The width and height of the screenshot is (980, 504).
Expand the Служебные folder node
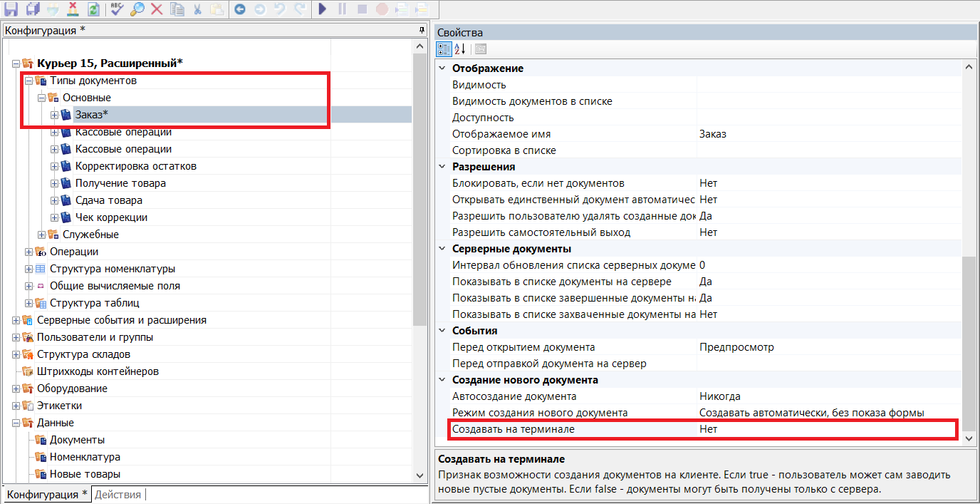coord(41,235)
